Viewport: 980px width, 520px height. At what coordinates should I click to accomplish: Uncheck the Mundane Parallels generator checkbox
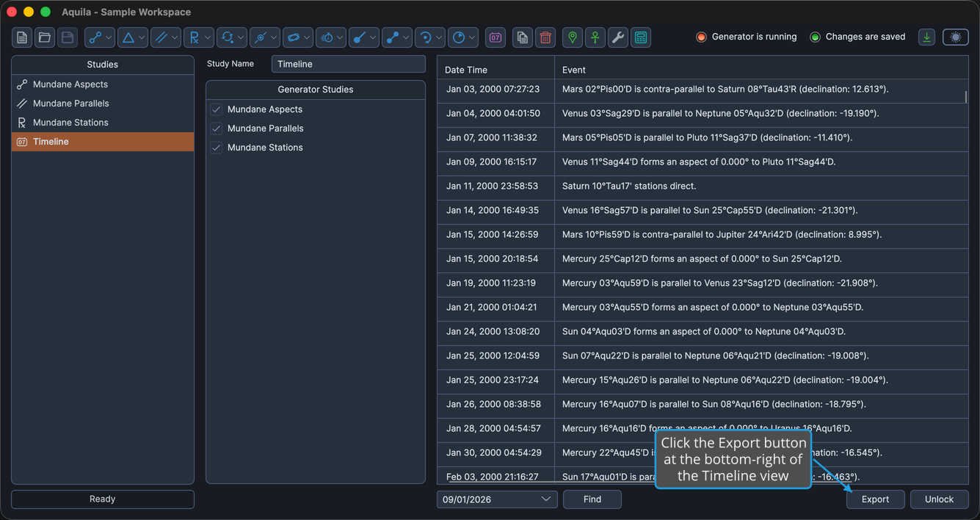coord(217,129)
